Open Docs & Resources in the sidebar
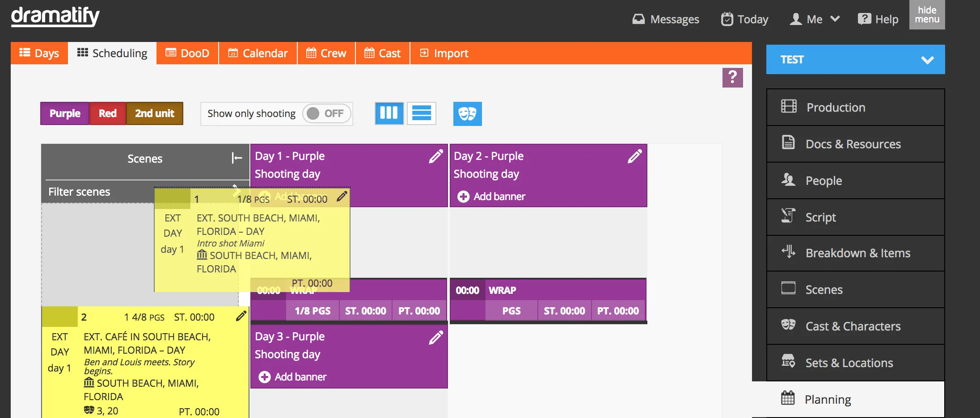Viewport: 980px width, 418px height. click(855, 144)
